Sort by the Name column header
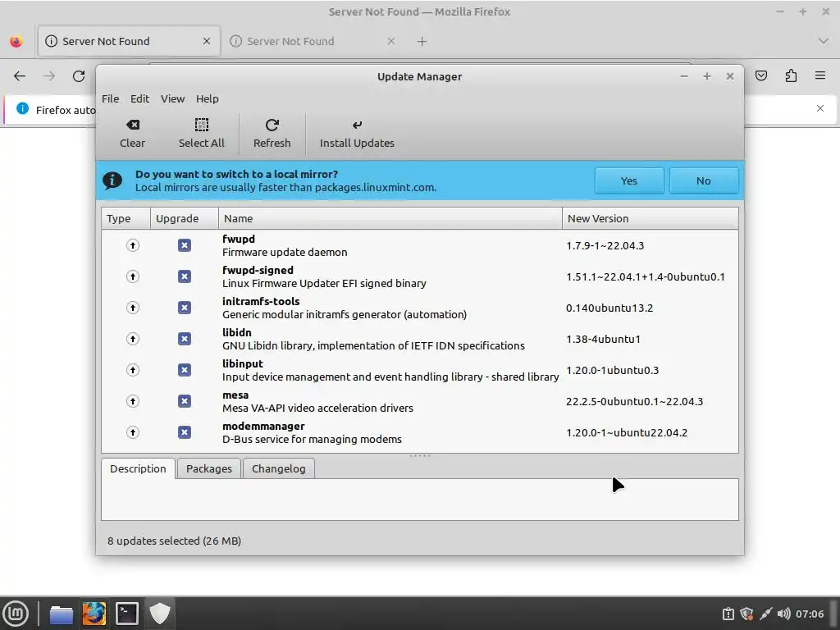Viewport: 840px width, 630px height. [390, 218]
